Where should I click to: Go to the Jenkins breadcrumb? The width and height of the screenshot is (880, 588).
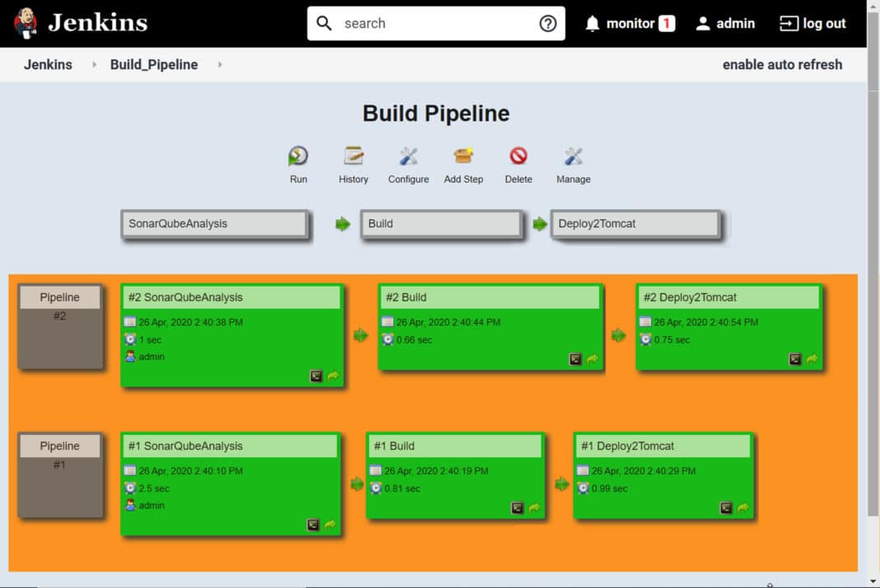point(49,64)
